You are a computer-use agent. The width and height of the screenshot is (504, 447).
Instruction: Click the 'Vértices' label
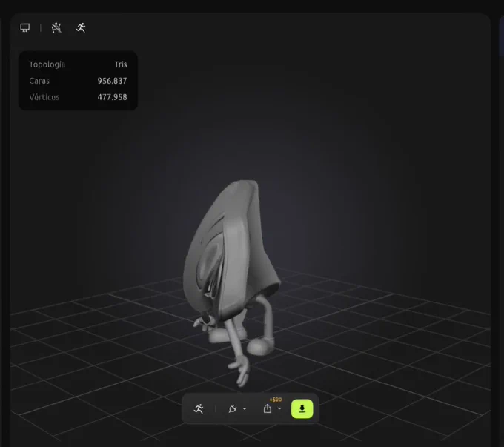pyautogui.click(x=44, y=97)
